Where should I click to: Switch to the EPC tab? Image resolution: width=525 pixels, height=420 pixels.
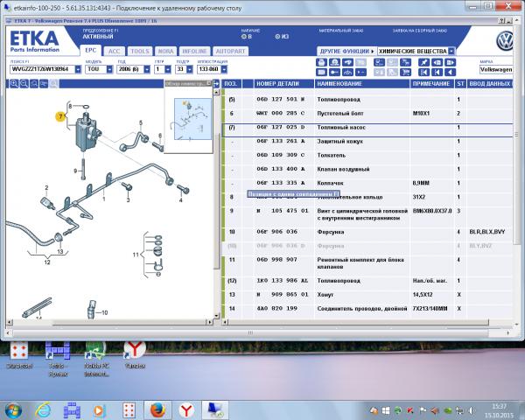90,51
